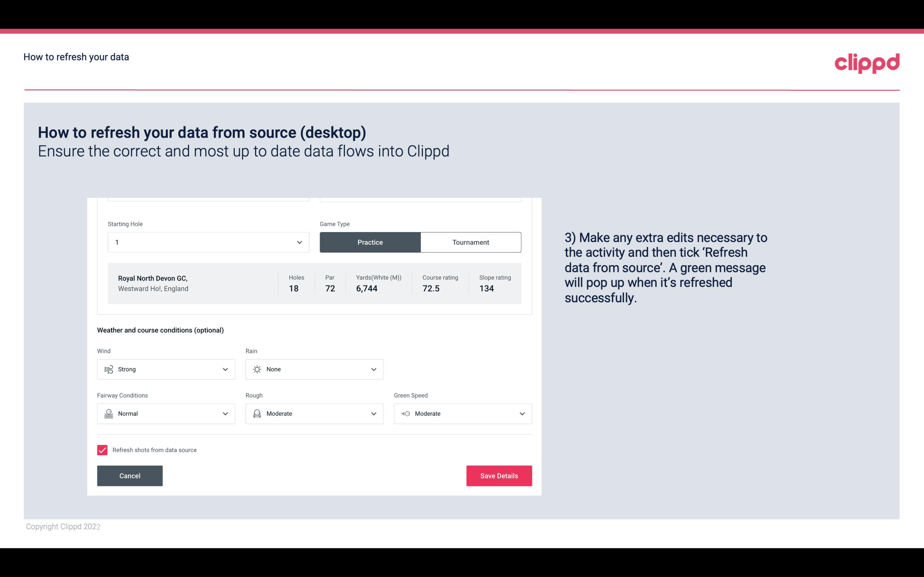
Task: Select the Tournament game type toggle
Action: pos(470,242)
